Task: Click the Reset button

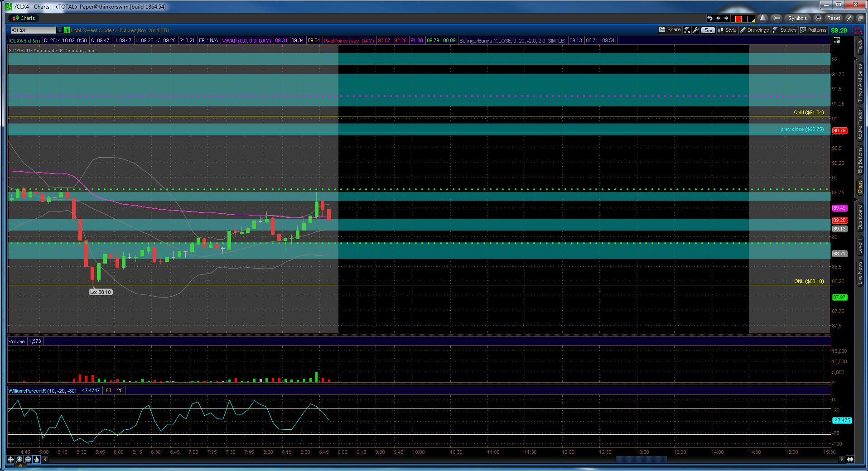Action: (833, 18)
